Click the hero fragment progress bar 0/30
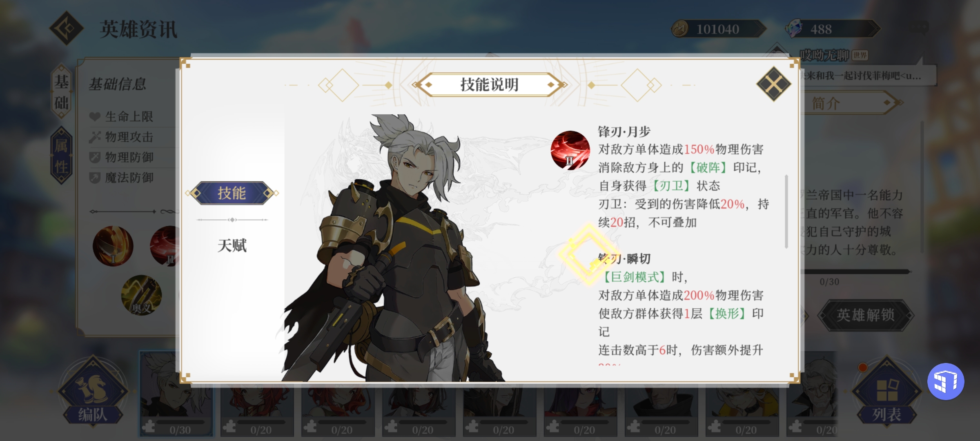The image size is (980, 441). [x=855, y=272]
